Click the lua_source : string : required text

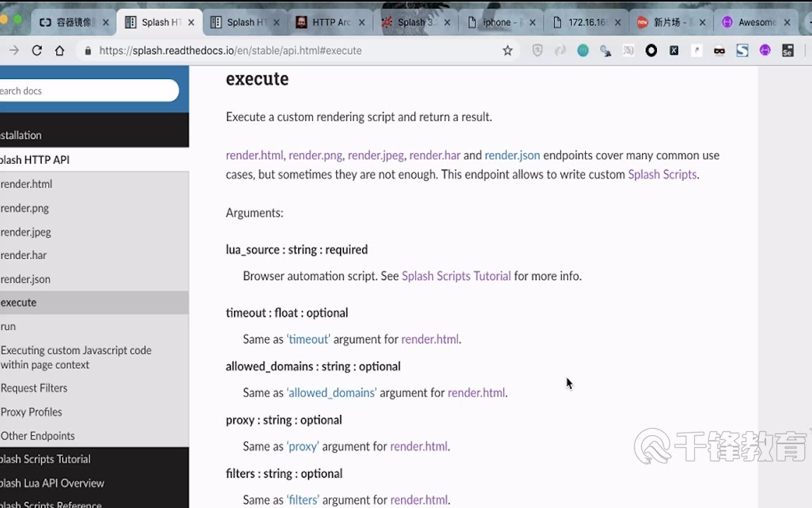coord(297,249)
